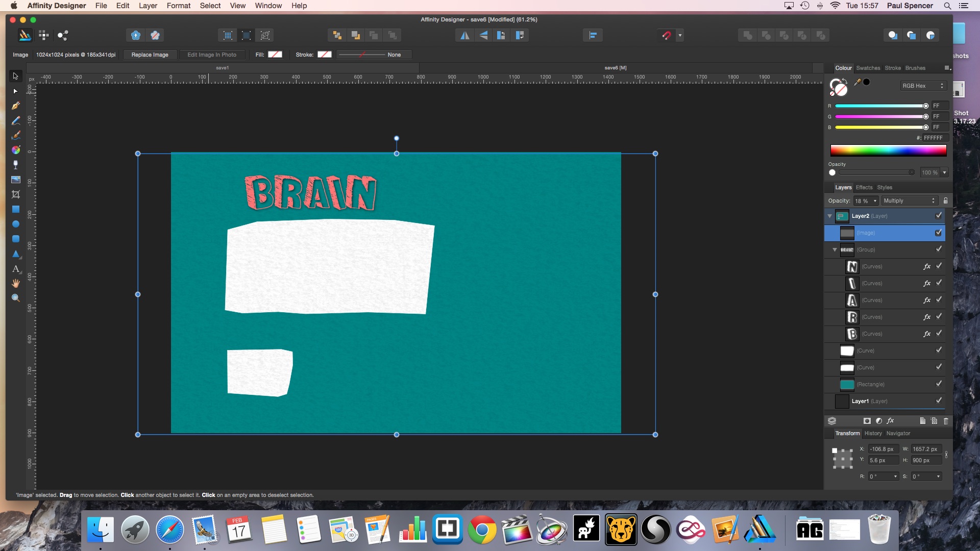Click the Flip Horizontal toolbar icon
The width and height of the screenshot is (980, 551).
tap(464, 35)
